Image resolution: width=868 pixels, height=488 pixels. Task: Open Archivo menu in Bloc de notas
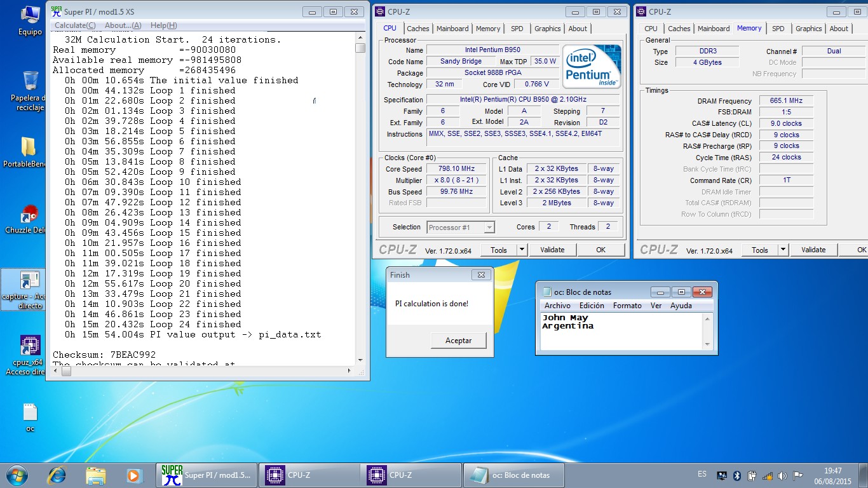[557, 306]
